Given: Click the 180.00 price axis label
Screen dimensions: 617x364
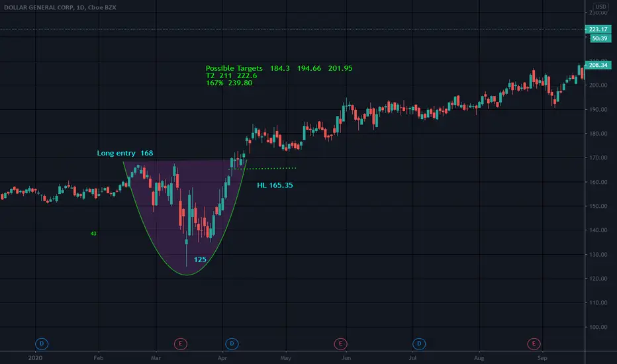Looking at the screenshot, I should tap(598, 134).
